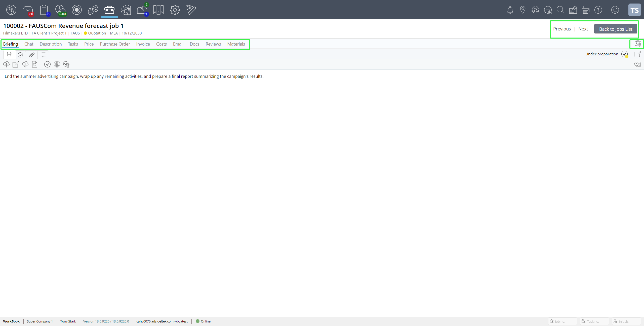Open the Jobs briefcase module icon
644x326 pixels.
(109, 10)
